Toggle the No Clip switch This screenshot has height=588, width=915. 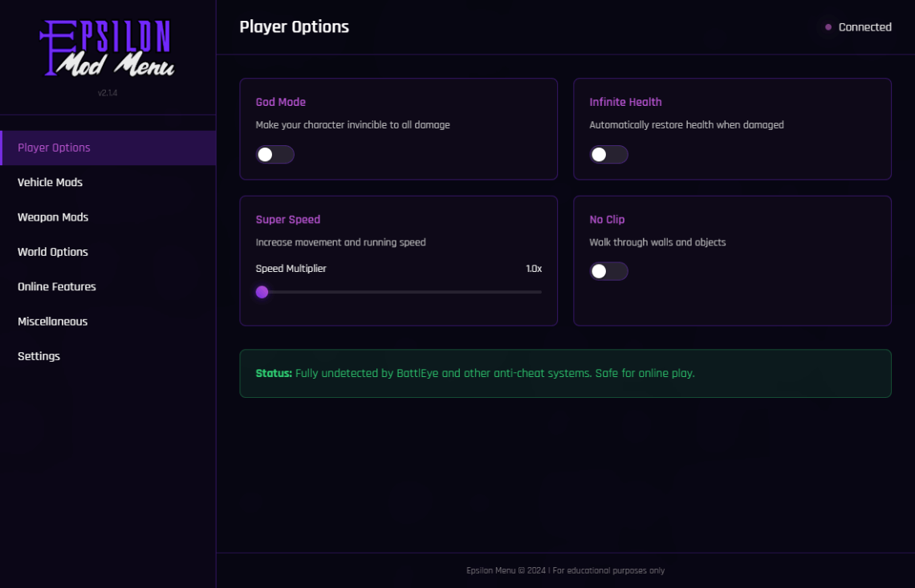(608, 271)
